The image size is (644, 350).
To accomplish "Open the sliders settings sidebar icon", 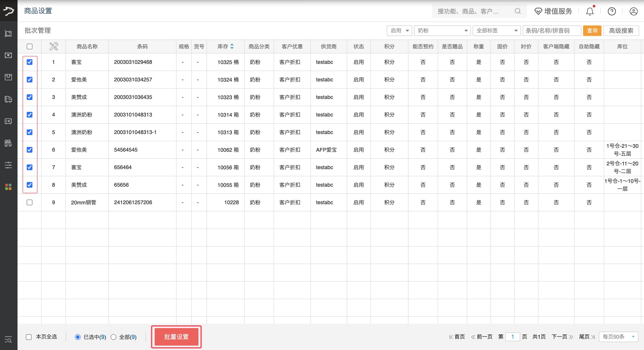I will coord(8,165).
